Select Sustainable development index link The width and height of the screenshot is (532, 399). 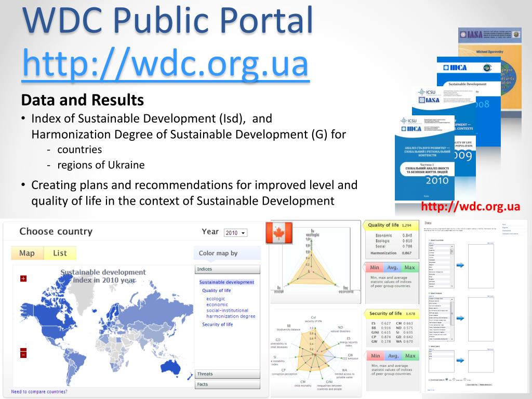(227, 282)
